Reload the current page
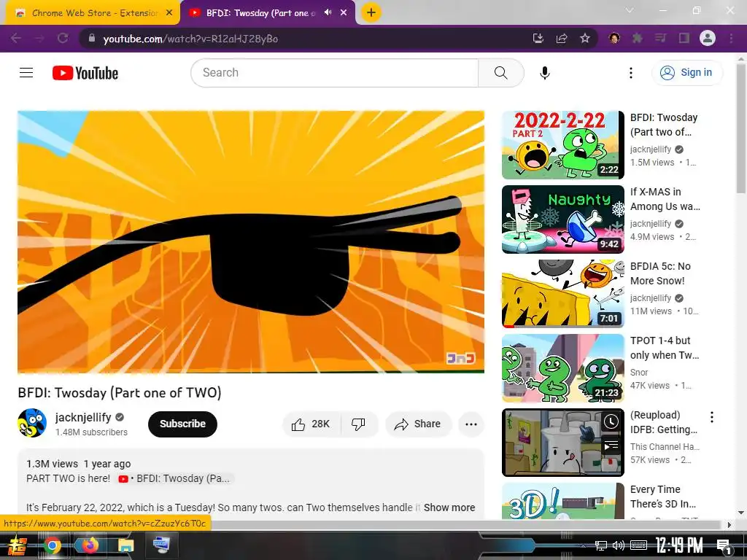The height and width of the screenshot is (560, 747). coord(63,38)
